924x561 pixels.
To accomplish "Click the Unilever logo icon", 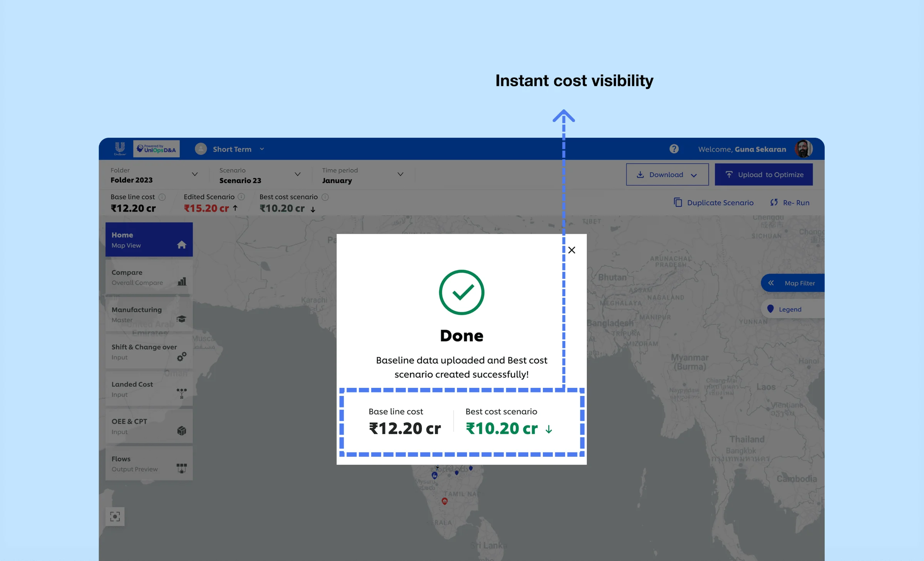I will tap(120, 149).
